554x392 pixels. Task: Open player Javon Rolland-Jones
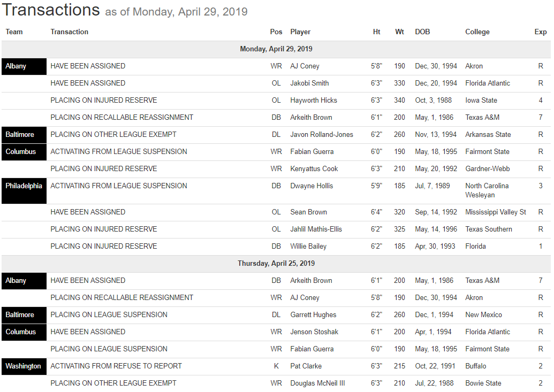[x=322, y=135]
